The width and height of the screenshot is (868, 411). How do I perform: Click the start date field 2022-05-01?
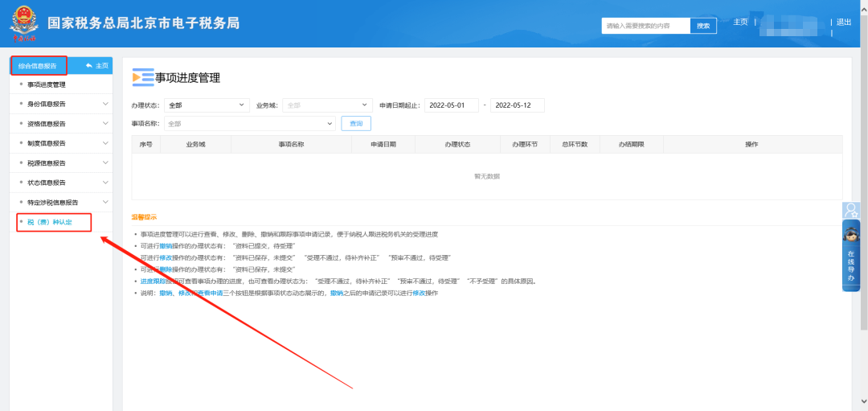point(451,105)
